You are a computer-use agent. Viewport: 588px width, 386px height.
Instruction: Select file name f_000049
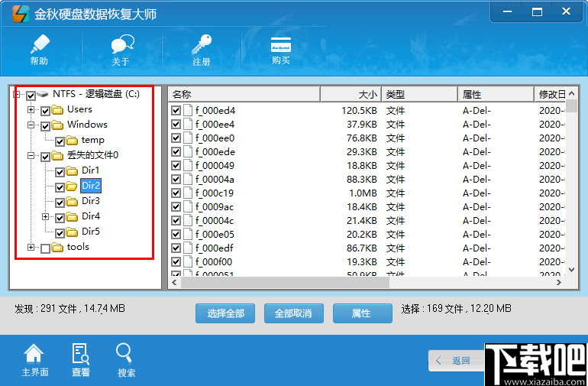pos(215,166)
